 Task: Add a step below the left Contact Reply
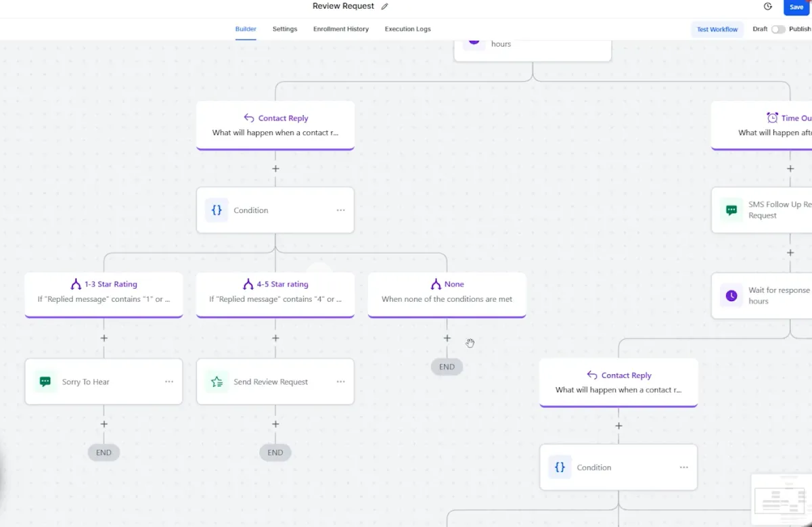pos(275,168)
